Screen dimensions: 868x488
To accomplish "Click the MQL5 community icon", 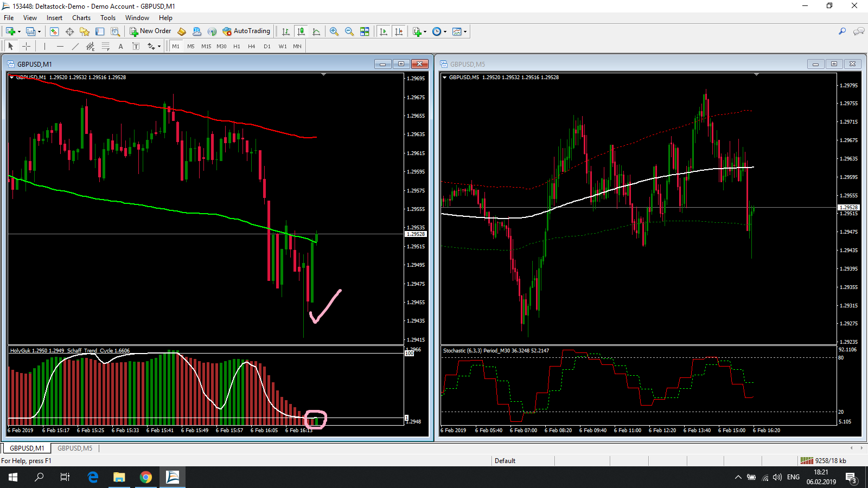I will tap(197, 31).
